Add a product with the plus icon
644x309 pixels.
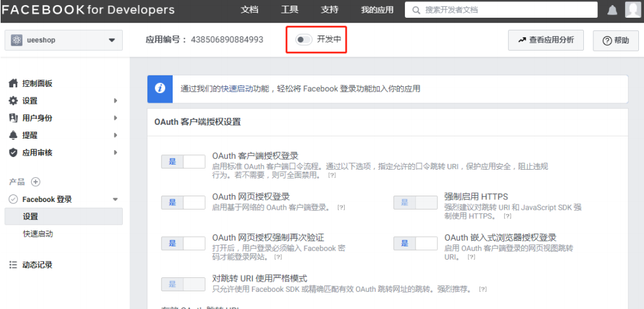[x=35, y=182]
